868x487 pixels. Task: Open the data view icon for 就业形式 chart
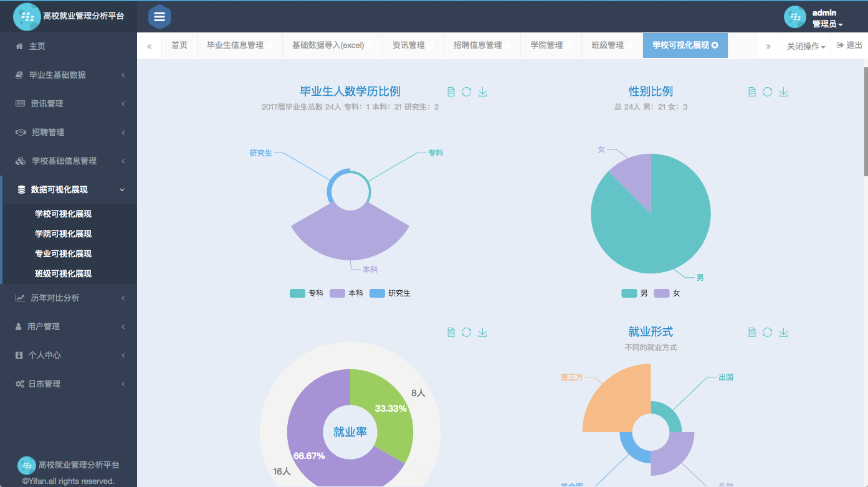click(x=752, y=333)
